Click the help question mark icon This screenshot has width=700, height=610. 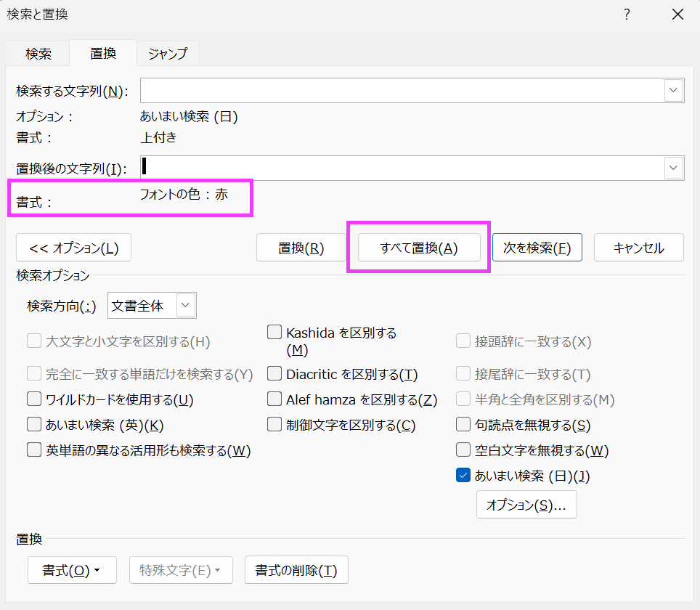click(x=627, y=15)
